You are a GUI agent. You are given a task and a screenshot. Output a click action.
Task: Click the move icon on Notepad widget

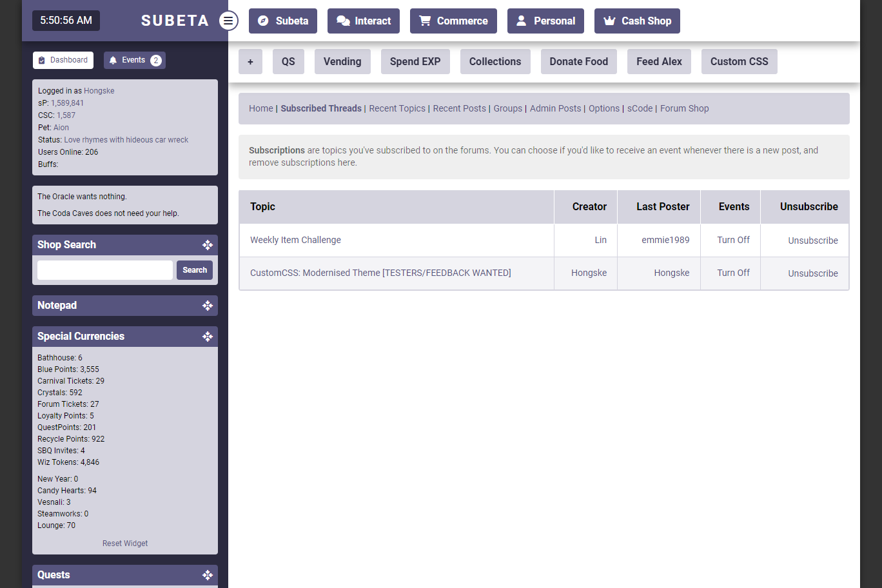(x=208, y=306)
